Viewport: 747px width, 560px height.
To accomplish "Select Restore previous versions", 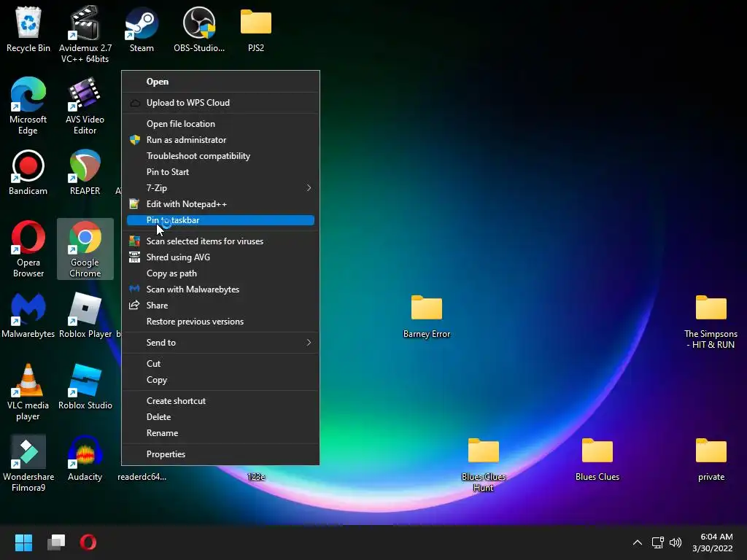I will click(x=220, y=322).
